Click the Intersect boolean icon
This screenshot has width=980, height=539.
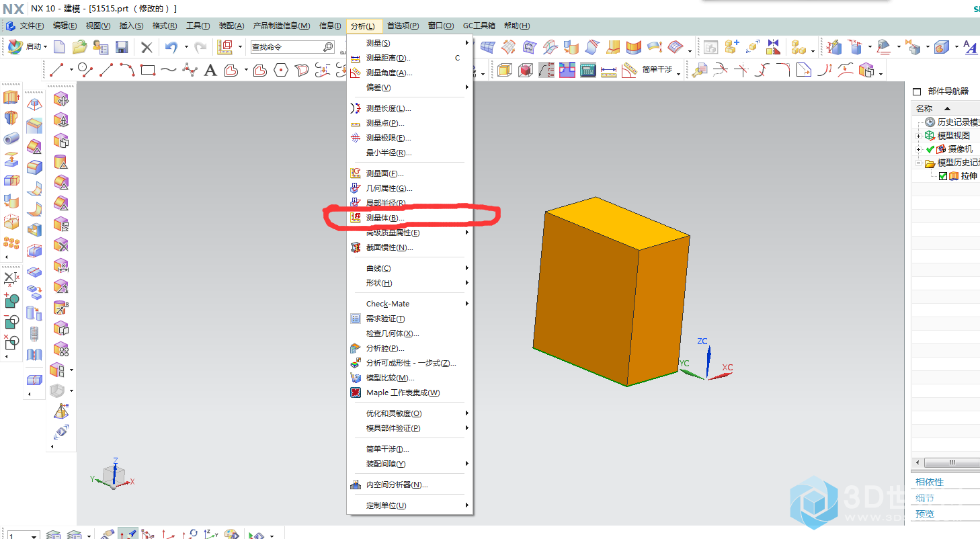pos(11,343)
